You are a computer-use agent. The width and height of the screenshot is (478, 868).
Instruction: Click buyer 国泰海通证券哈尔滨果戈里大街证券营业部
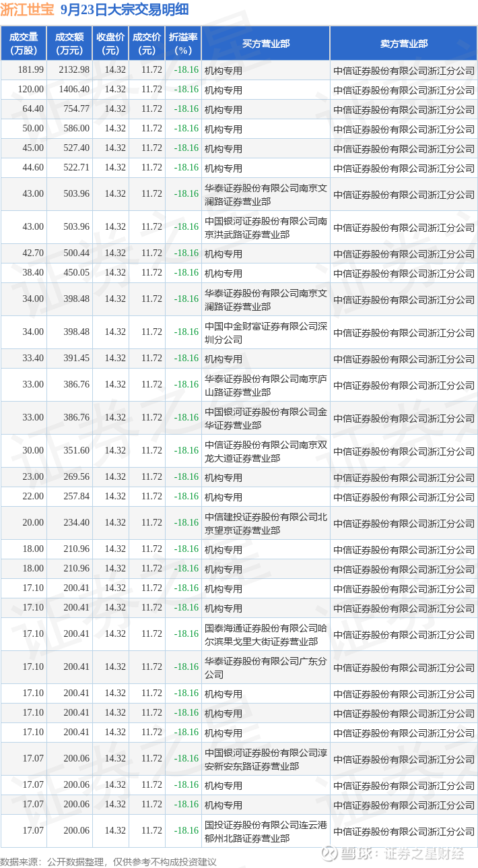pyautogui.click(x=266, y=634)
